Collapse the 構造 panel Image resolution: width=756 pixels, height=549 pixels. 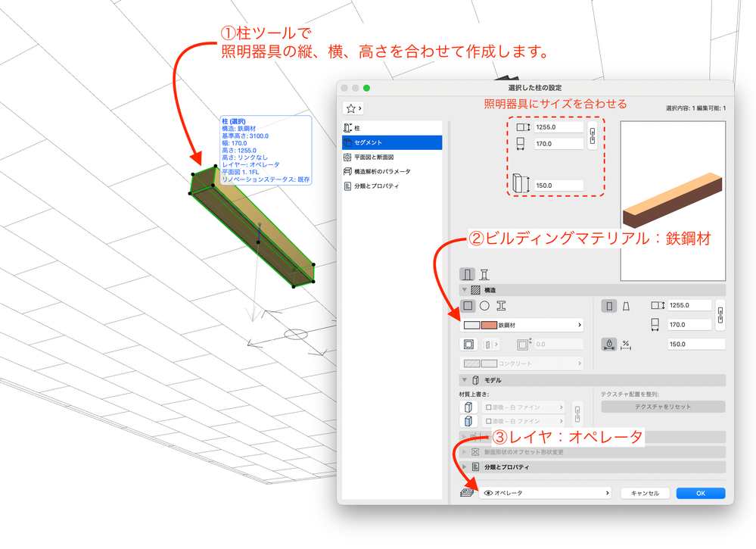pyautogui.click(x=465, y=290)
